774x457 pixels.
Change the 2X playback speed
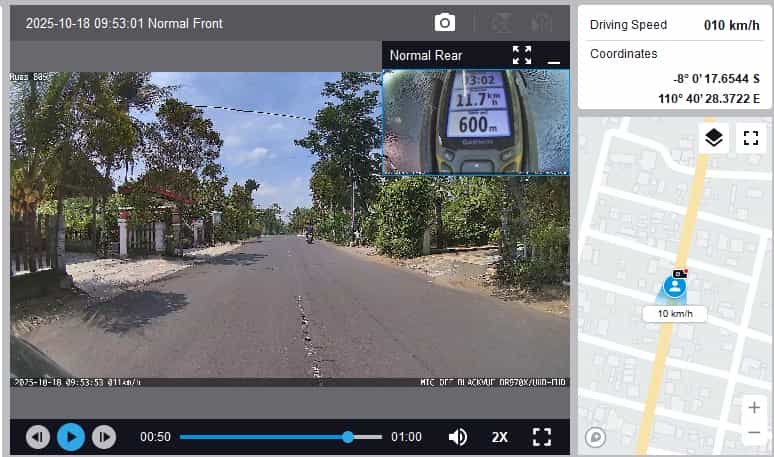pyautogui.click(x=500, y=437)
